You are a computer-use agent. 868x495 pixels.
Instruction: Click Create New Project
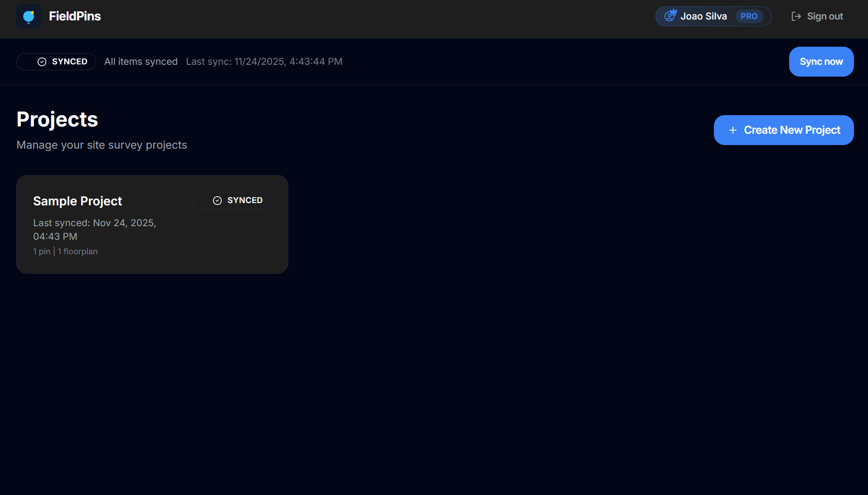click(x=783, y=130)
